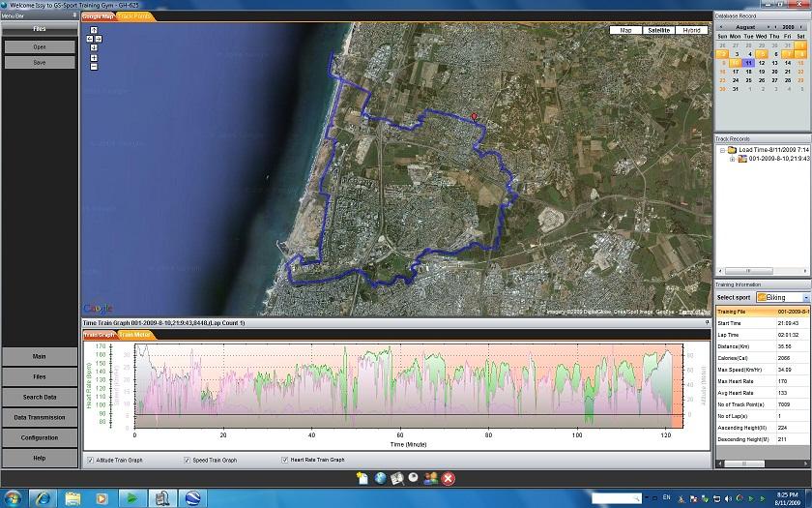Zoom out the map with minus button
This screenshot has width=812, height=508.
pos(94,67)
